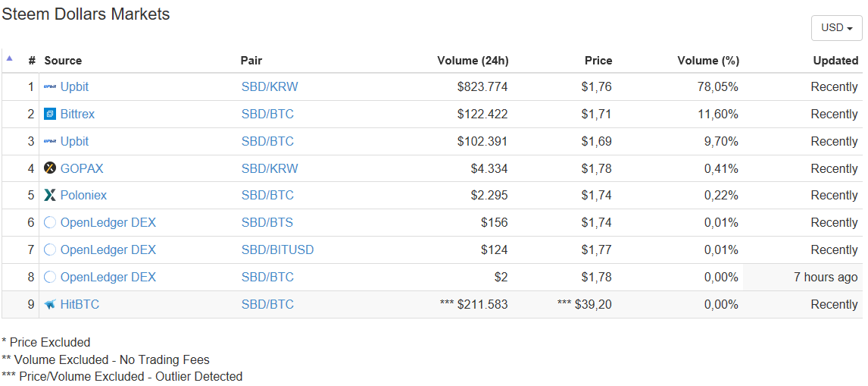Click the Upbit logo in row 3
The image size is (868, 386).
(50, 141)
